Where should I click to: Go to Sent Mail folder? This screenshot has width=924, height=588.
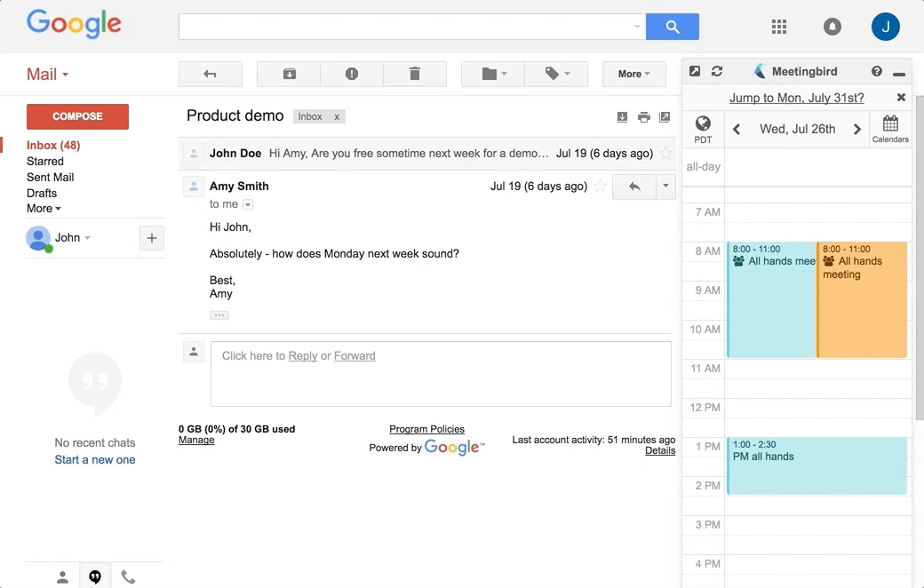click(x=50, y=177)
